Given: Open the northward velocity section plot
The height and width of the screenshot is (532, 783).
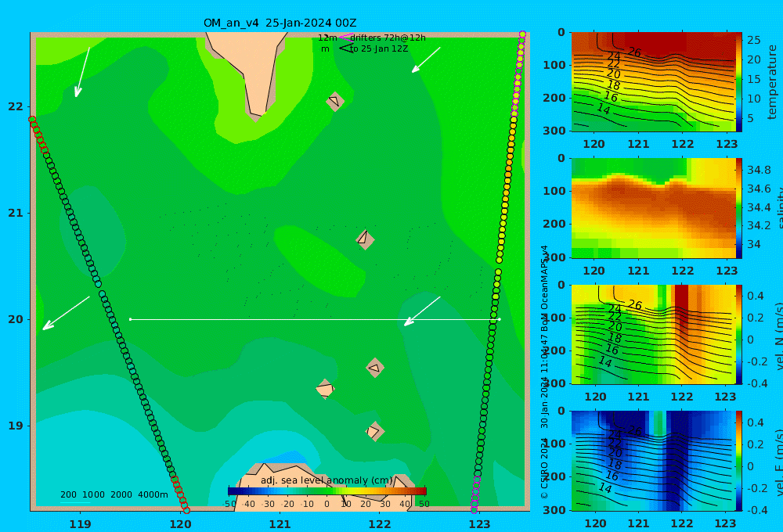Looking at the screenshot, I should point(654,334).
